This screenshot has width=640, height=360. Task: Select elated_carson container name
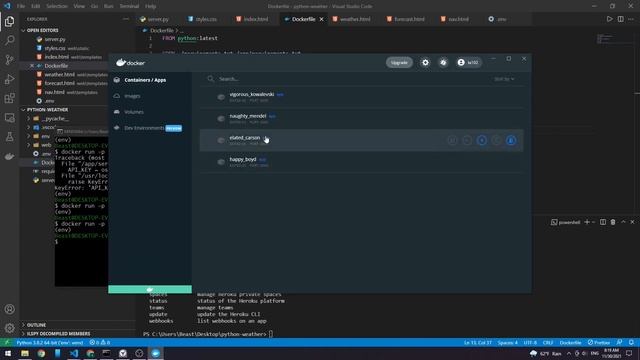tap(244, 138)
